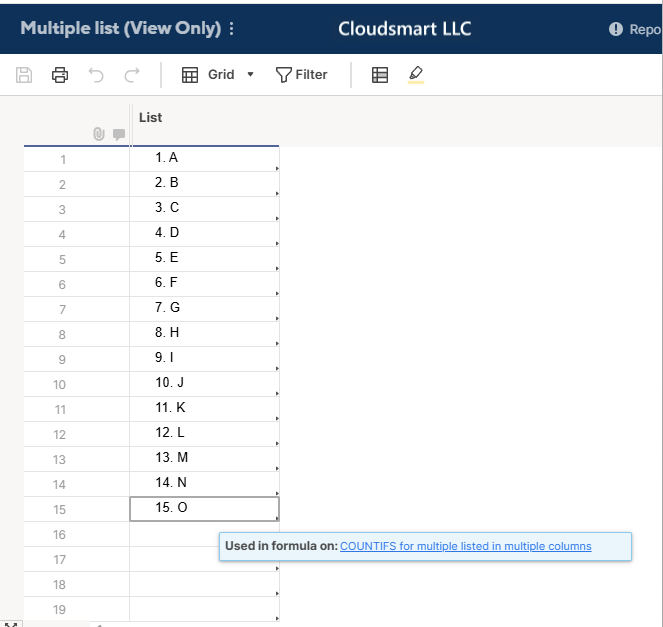Select cell containing 10. J
The width and height of the screenshot is (663, 627).
point(204,384)
